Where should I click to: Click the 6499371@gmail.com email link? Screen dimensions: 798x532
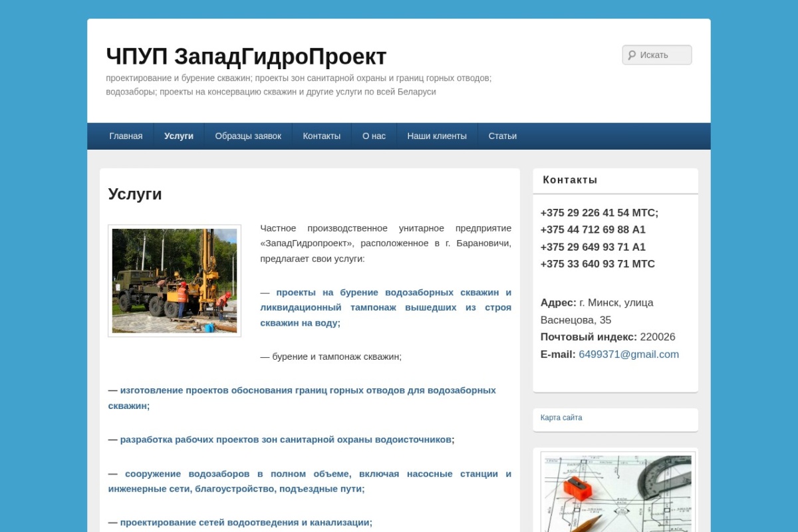(628, 354)
